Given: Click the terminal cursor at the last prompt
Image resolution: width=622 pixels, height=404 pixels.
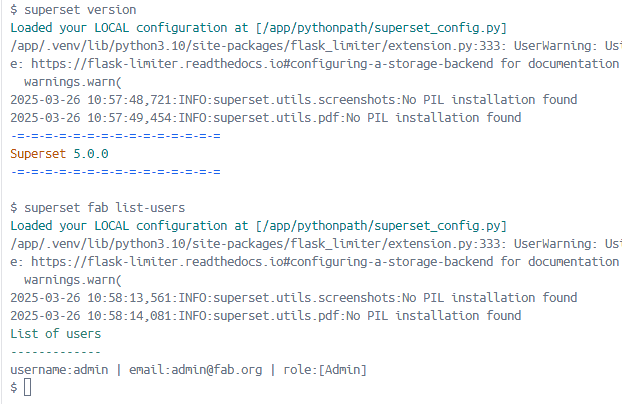Looking at the screenshot, I should pos(27,387).
